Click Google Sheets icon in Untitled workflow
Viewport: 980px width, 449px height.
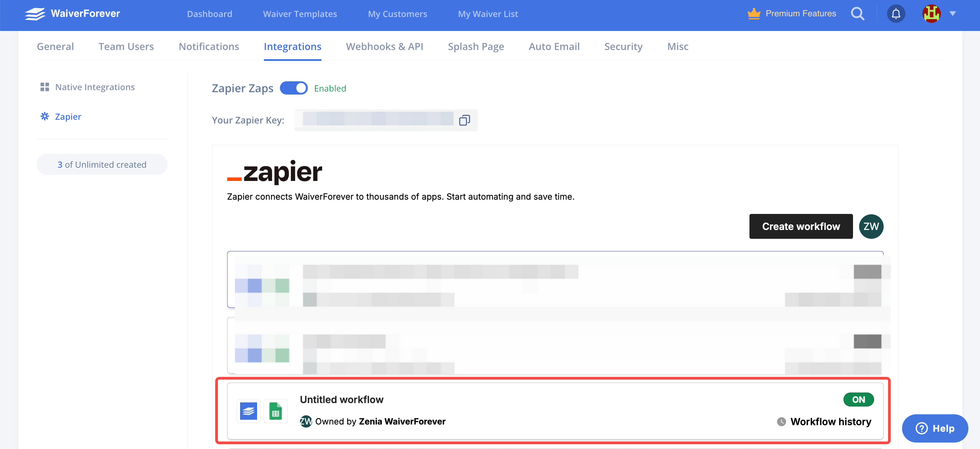275,411
